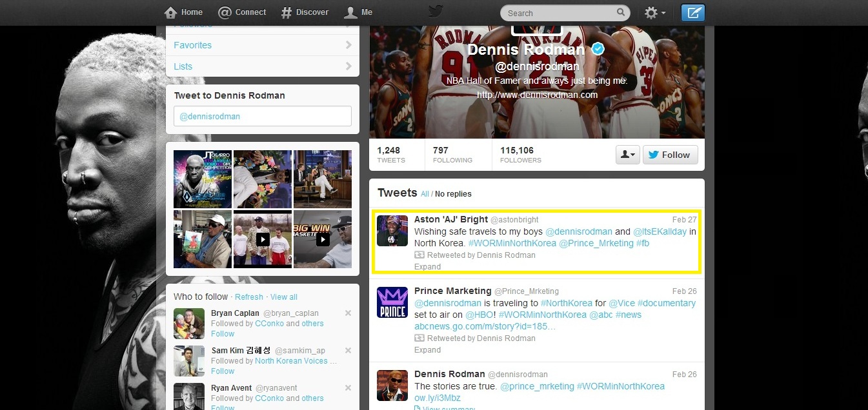Dismiss the Ryan Avent suggestion
Viewport: 868px width, 410px height.
pos(348,388)
